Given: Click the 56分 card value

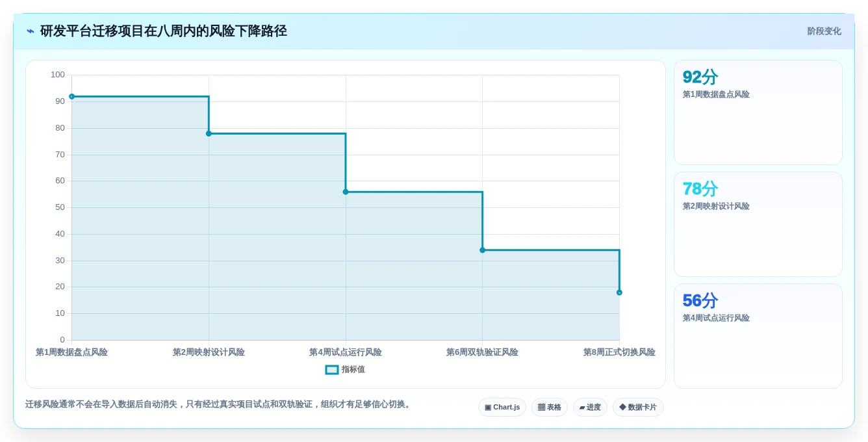Looking at the screenshot, I should [x=700, y=300].
